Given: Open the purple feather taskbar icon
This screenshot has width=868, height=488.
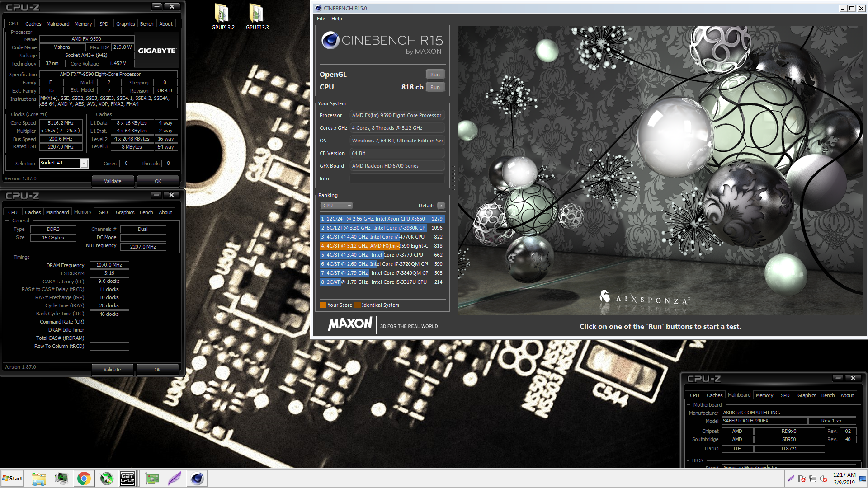Looking at the screenshot, I should pos(175,479).
